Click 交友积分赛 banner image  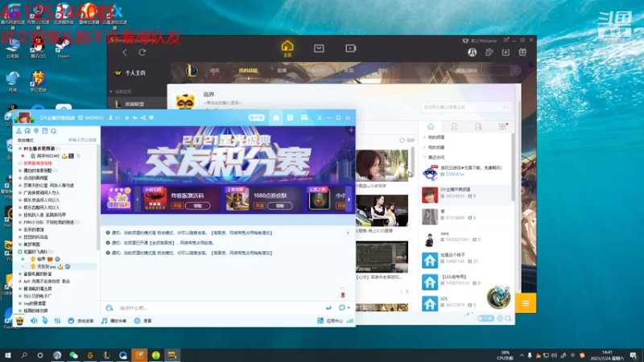click(228, 155)
